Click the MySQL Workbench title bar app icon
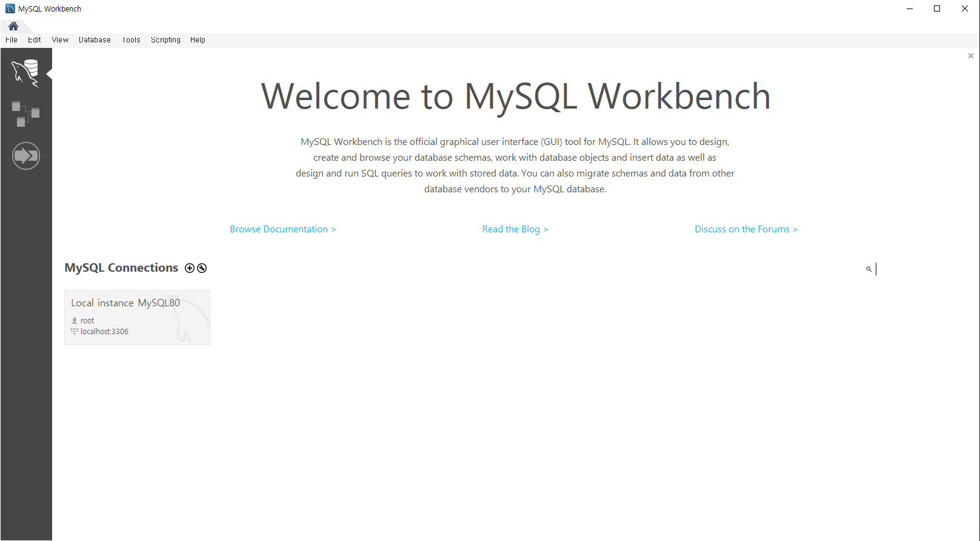Screen dimensions: 980x541 pyautogui.click(x=10, y=8)
